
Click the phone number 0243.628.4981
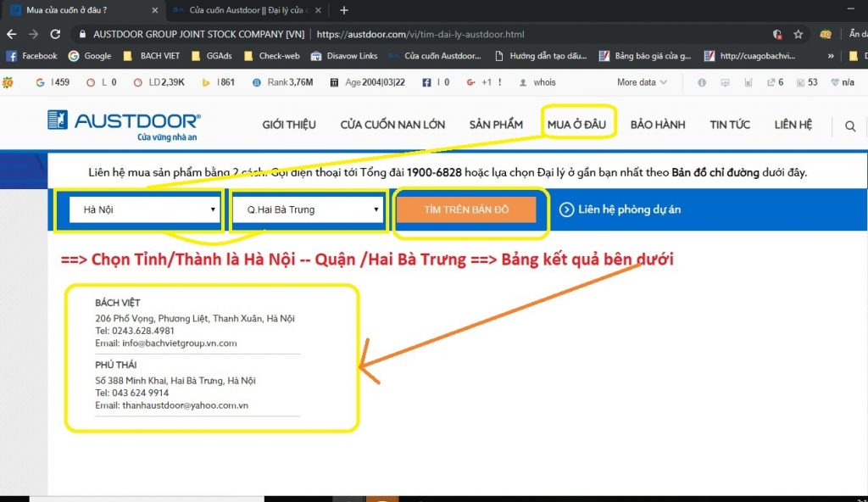[142, 331]
